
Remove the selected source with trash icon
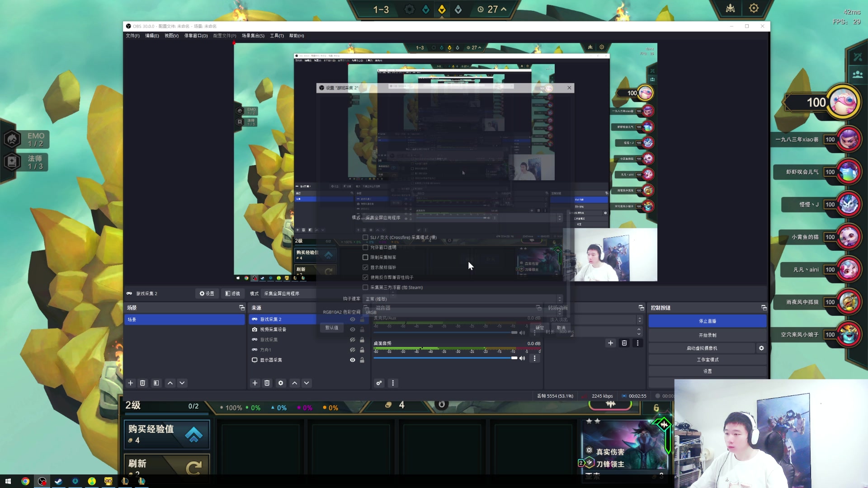(267, 383)
